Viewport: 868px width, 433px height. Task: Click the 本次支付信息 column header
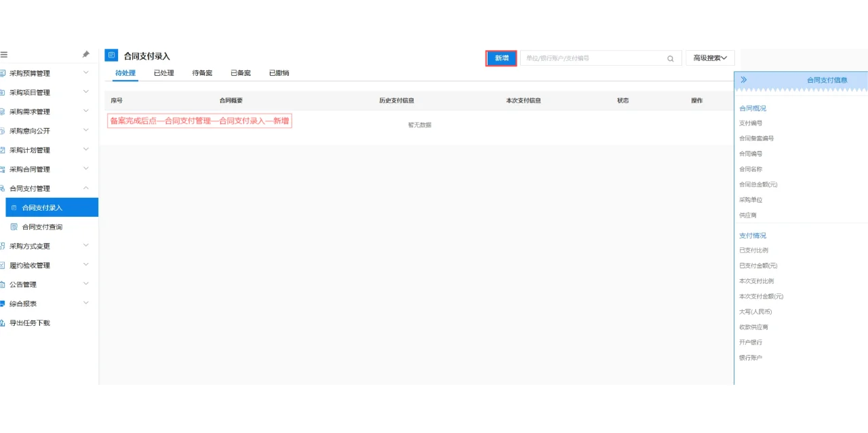[524, 100]
